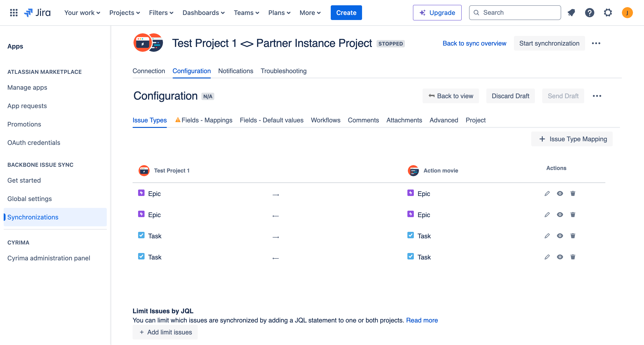Open more actions next to Start synchronization
The width and height of the screenshot is (644, 345).
coord(596,43)
